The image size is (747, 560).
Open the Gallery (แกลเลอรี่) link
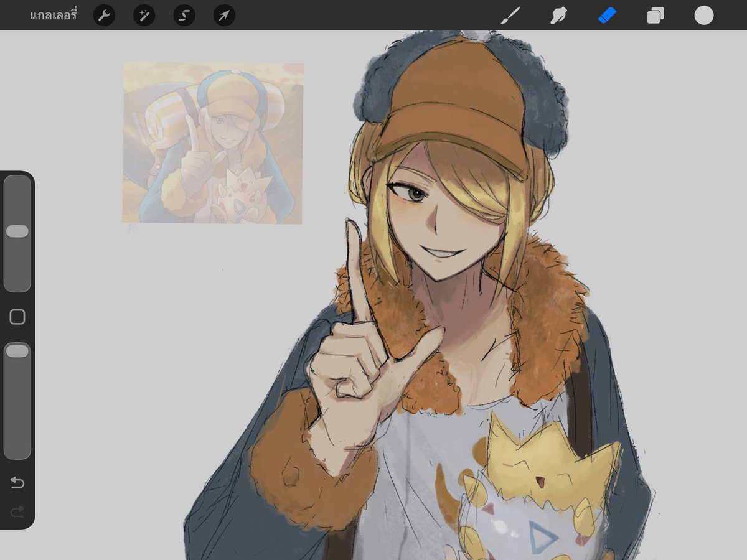(x=53, y=15)
